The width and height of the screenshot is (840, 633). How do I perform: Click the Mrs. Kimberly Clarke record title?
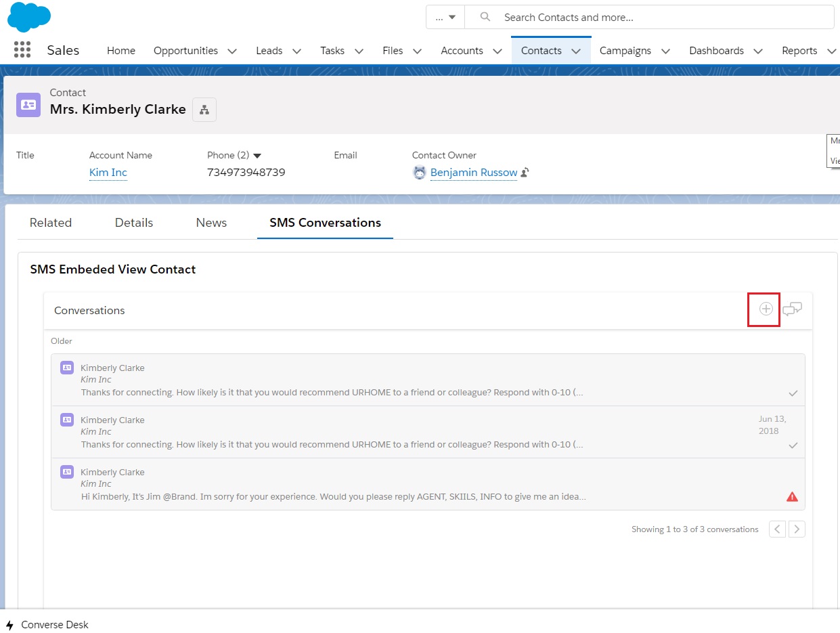click(x=118, y=110)
